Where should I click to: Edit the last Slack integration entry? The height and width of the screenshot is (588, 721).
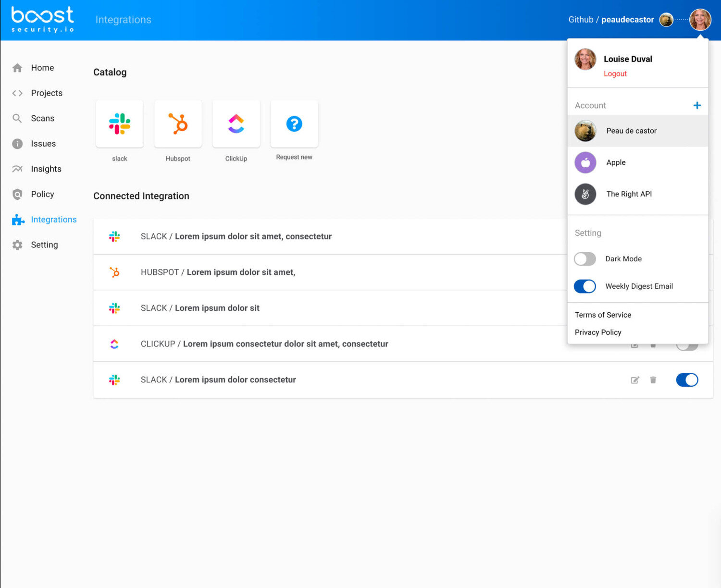(635, 380)
